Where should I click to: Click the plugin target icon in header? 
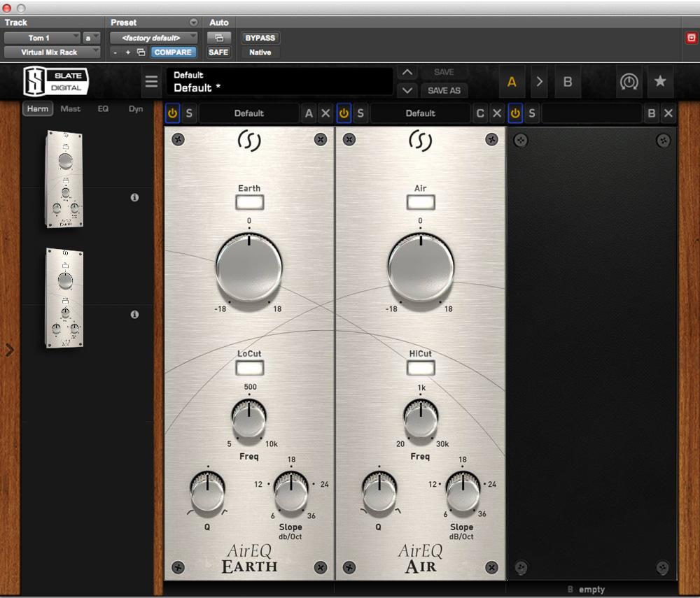pos(691,38)
